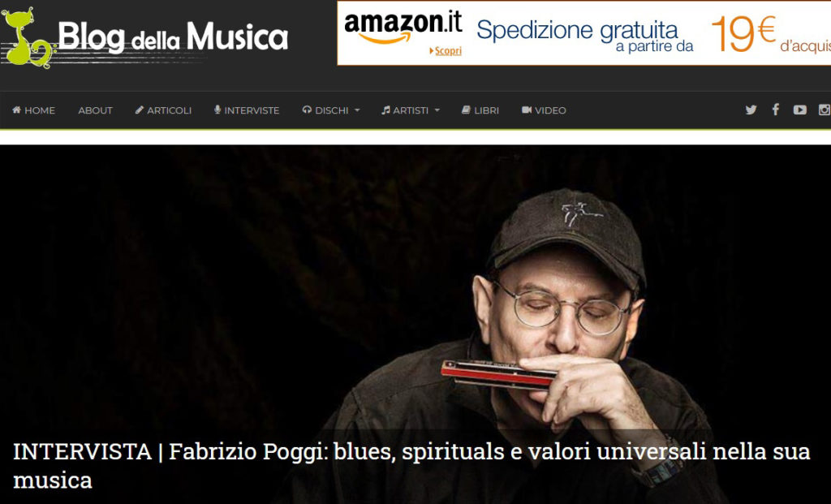Click the house icon beside HOME
This screenshot has width=831, height=504.
coord(16,110)
